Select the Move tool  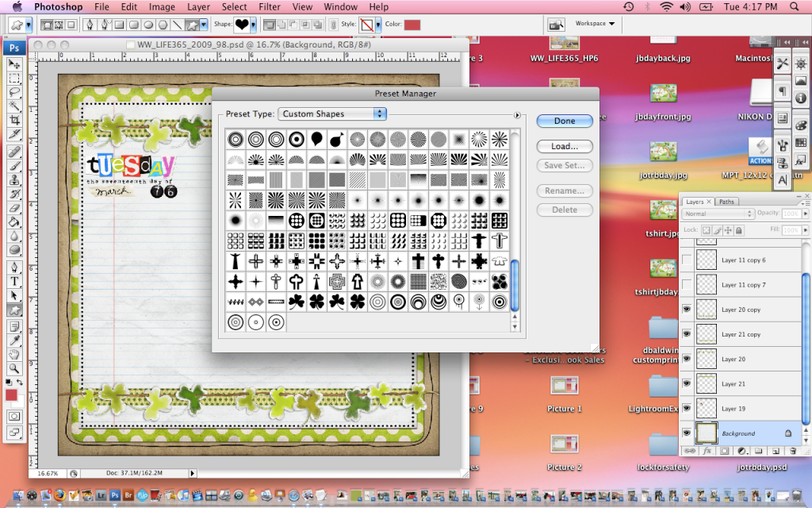tap(14, 64)
